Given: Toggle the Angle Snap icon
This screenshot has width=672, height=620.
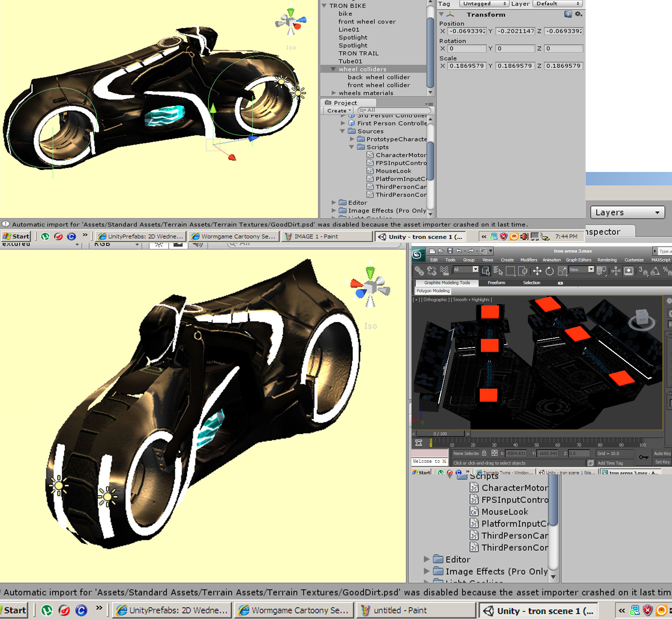Looking at the screenshot, I should click(x=655, y=271).
